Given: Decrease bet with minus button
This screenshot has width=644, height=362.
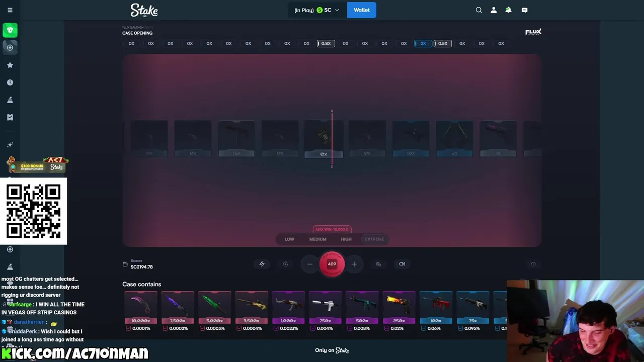Looking at the screenshot, I should [310, 264].
